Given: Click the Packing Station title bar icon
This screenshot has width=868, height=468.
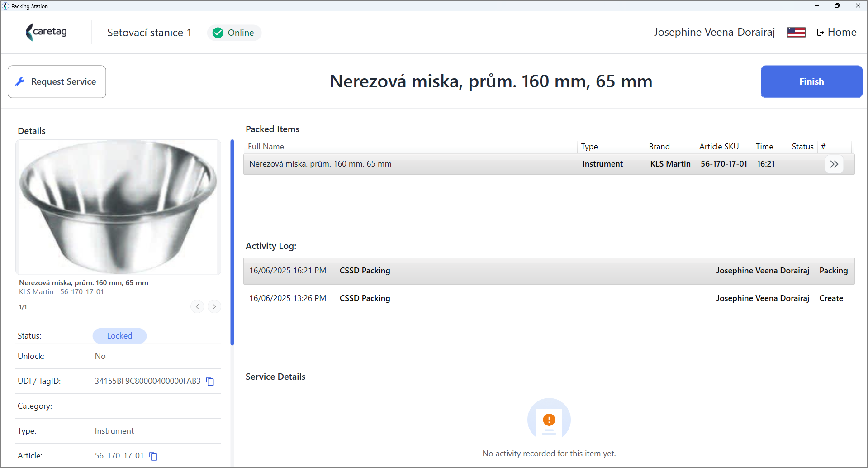Looking at the screenshot, I should pyautogui.click(x=5, y=6).
